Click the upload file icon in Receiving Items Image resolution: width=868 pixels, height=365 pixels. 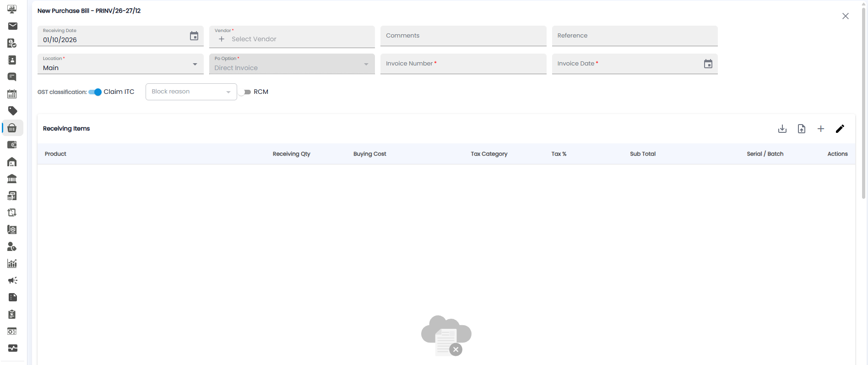(x=802, y=129)
